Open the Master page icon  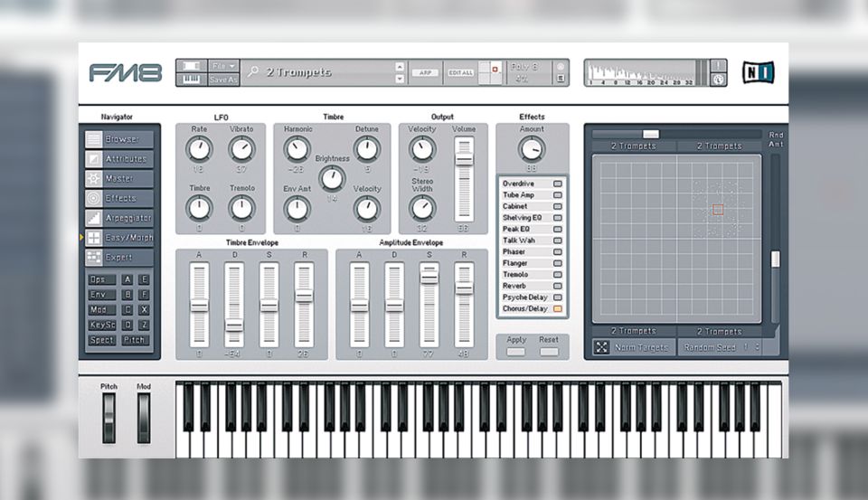click(94, 179)
